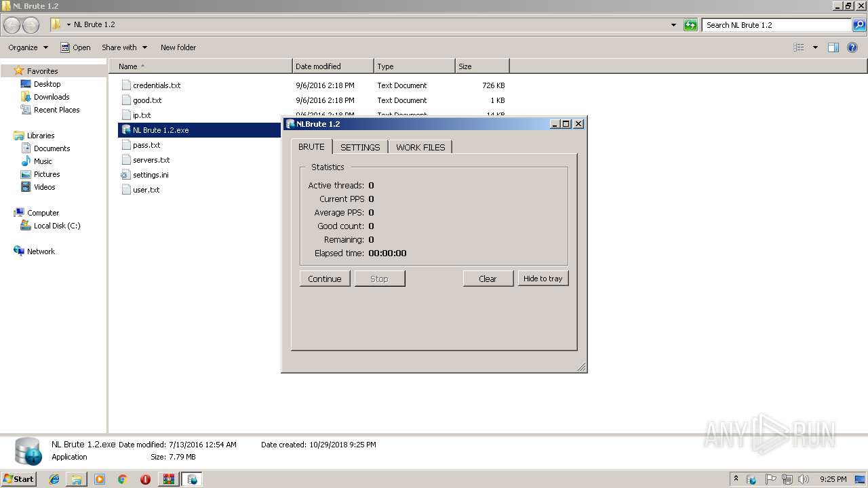This screenshot has height=488, width=868.
Task: Open the Share with dropdown
Action: tap(125, 47)
